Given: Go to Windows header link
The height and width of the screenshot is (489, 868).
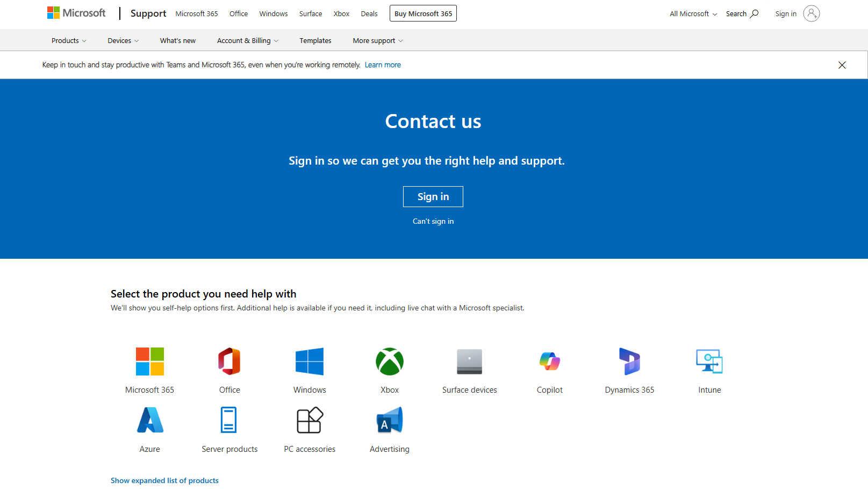Looking at the screenshot, I should [x=274, y=14].
